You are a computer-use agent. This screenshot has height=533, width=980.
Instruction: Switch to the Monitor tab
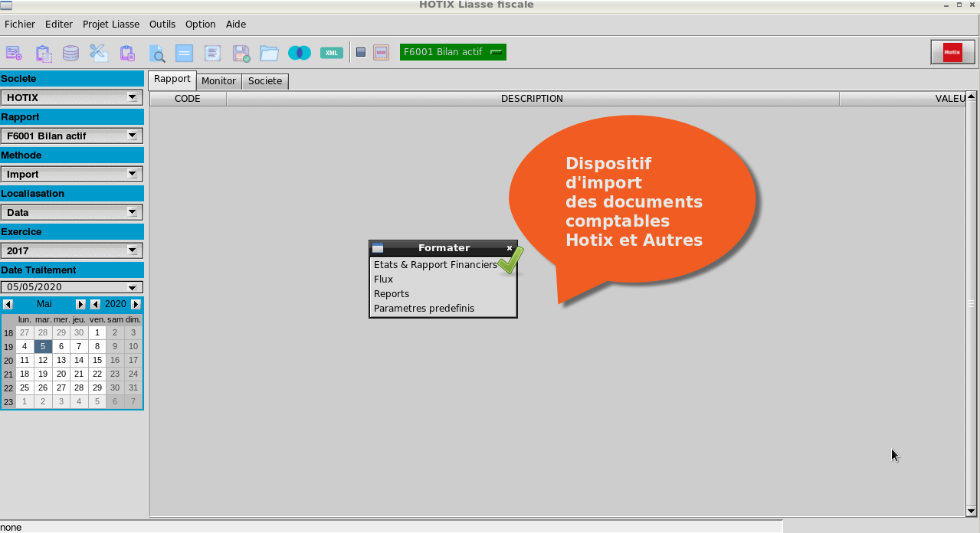coord(218,80)
